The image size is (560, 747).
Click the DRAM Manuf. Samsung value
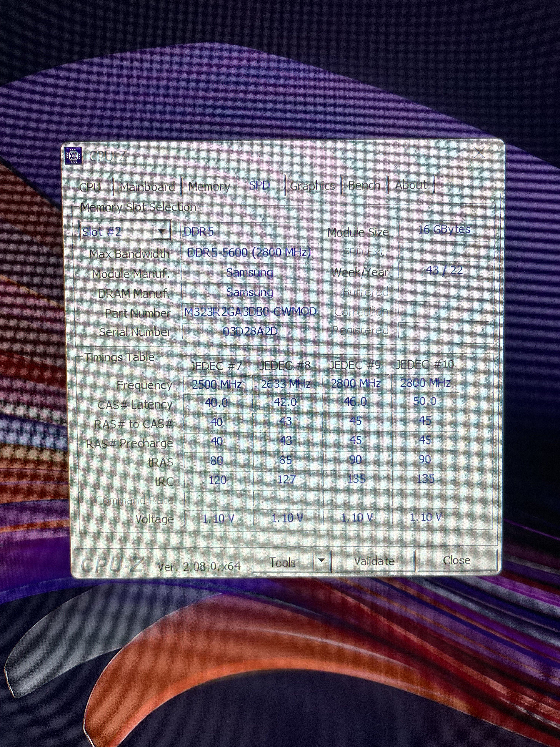point(250,292)
